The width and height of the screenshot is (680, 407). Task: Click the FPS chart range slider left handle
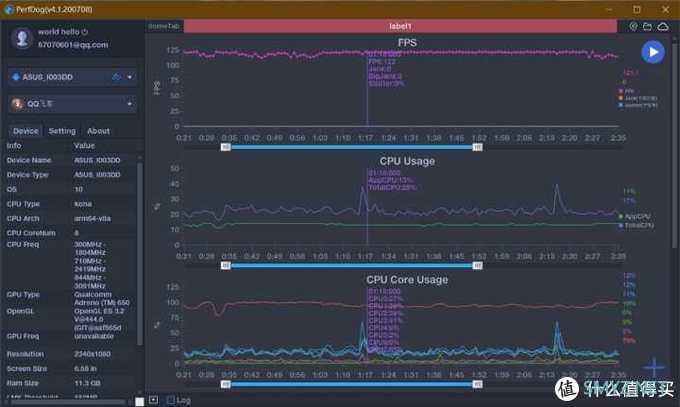(226, 148)
